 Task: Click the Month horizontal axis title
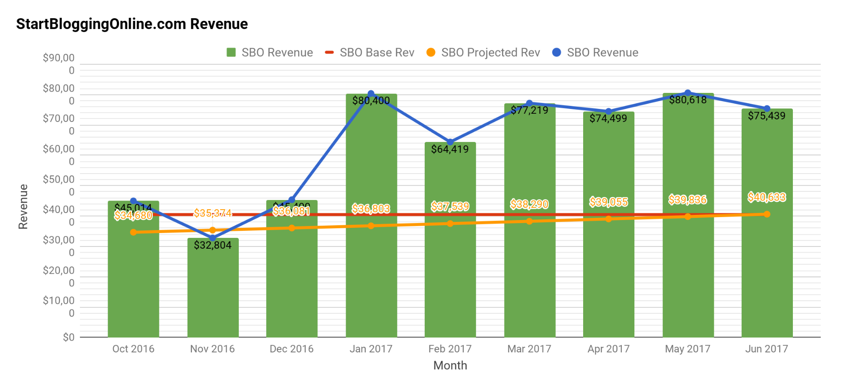(x=450, y=365)
